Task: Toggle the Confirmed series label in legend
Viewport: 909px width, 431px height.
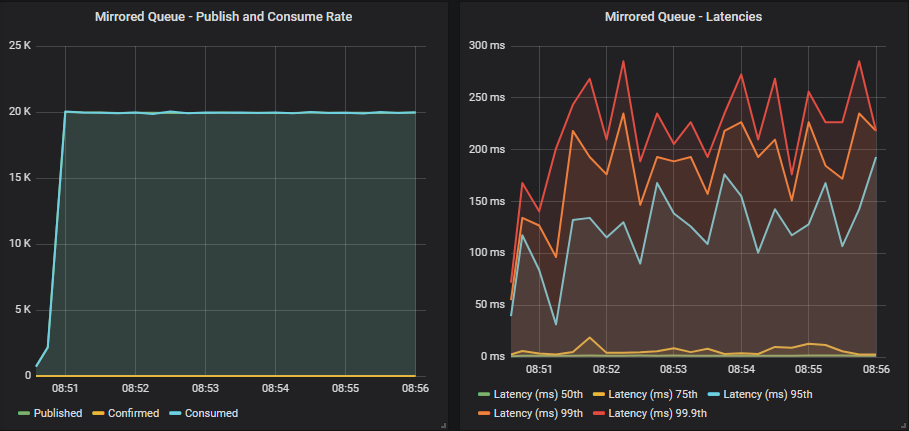Action: coord(132,413)
